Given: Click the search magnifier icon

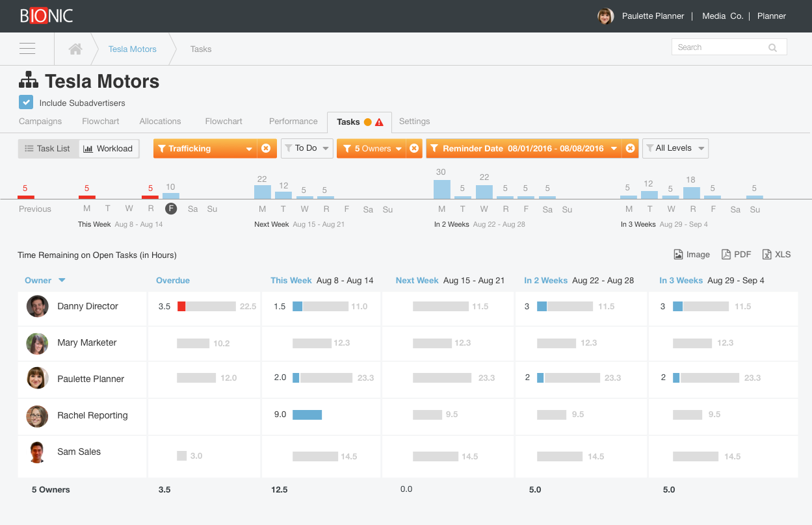Looking at the screenshot, I should coord(772,47).
